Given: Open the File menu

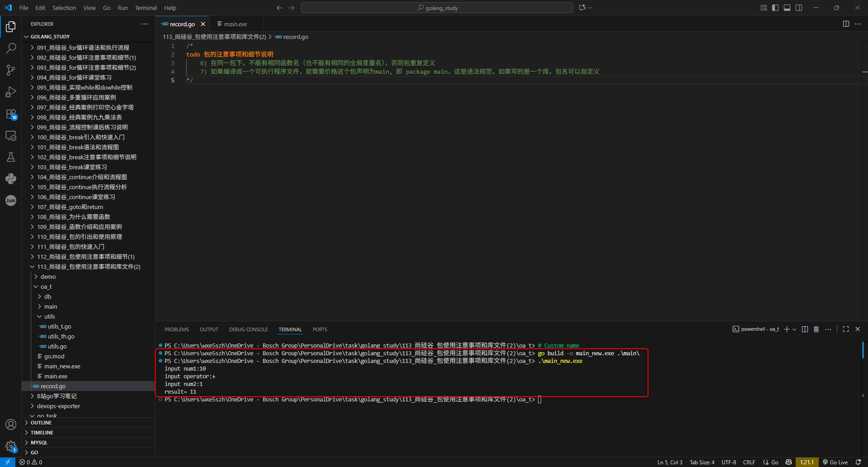Looking at the screenshot, I should click(24, 8).
